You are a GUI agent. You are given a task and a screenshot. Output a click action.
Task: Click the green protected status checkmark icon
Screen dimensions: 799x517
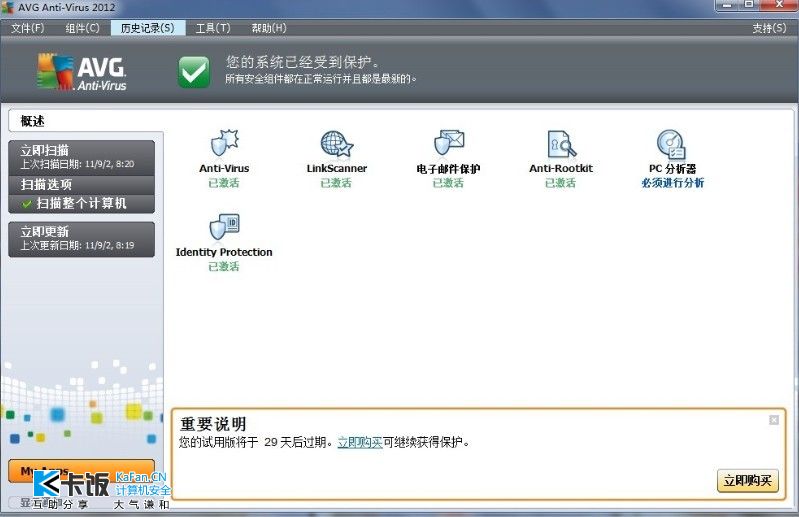pos(194,71)
